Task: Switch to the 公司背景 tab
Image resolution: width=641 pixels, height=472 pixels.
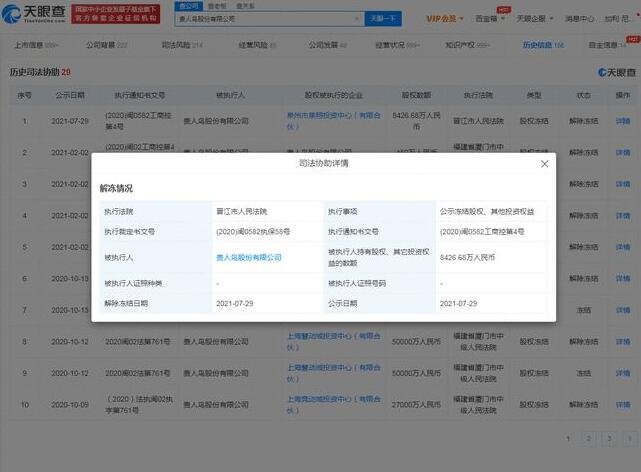Action: tap(106, 45)
